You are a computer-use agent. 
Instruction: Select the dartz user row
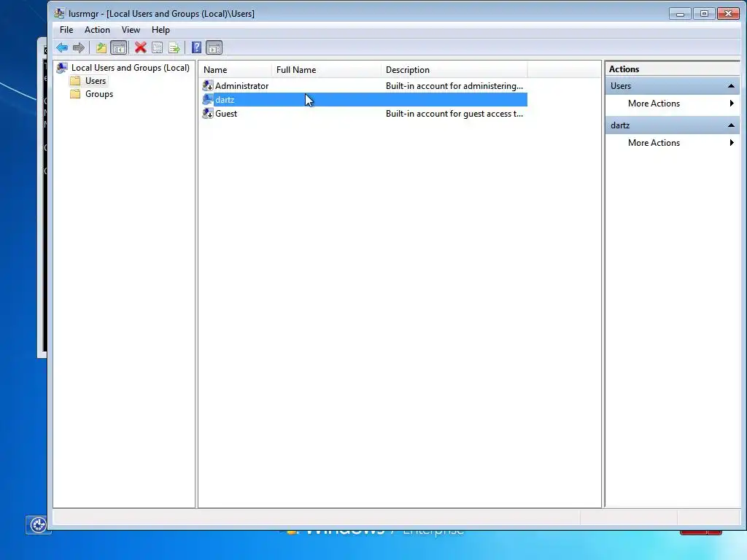click(x=364, y=99)
